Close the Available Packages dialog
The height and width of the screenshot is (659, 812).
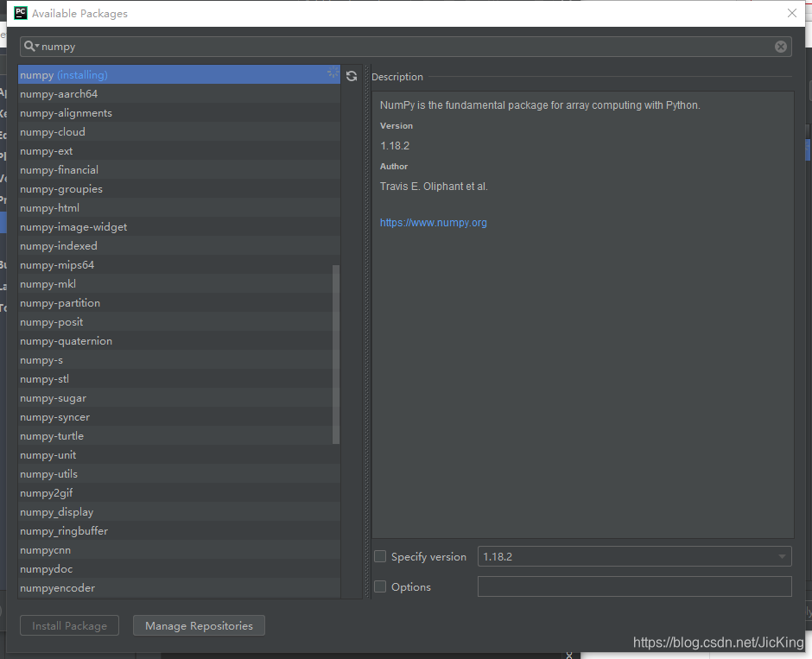[x=792, y=13]
